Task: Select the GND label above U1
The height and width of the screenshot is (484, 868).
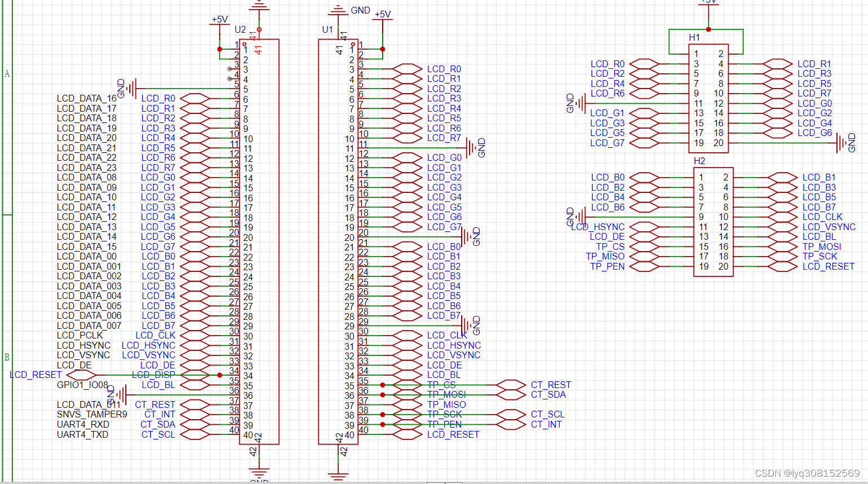Action: tap(361, 10)
